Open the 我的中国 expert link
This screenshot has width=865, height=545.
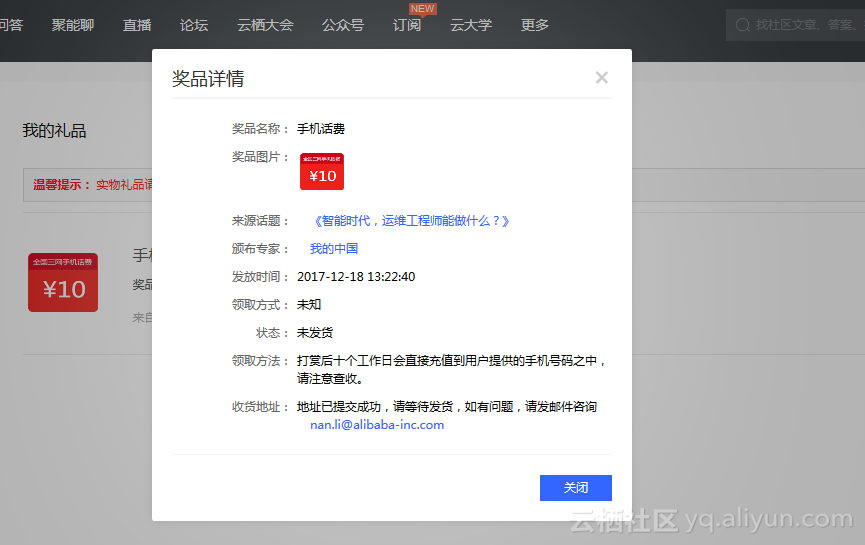coord(334,249)
